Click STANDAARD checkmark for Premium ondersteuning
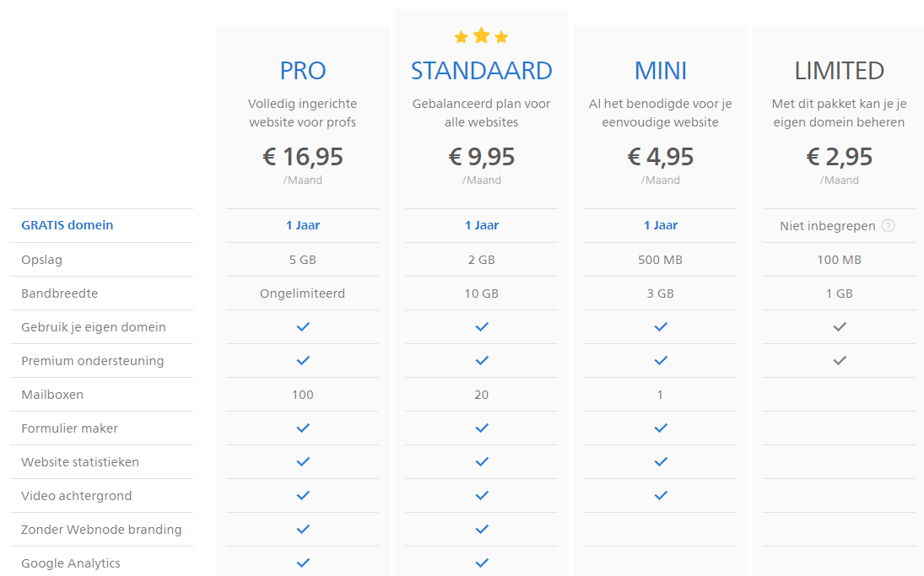924x576 pixels. tap(482, 360)
